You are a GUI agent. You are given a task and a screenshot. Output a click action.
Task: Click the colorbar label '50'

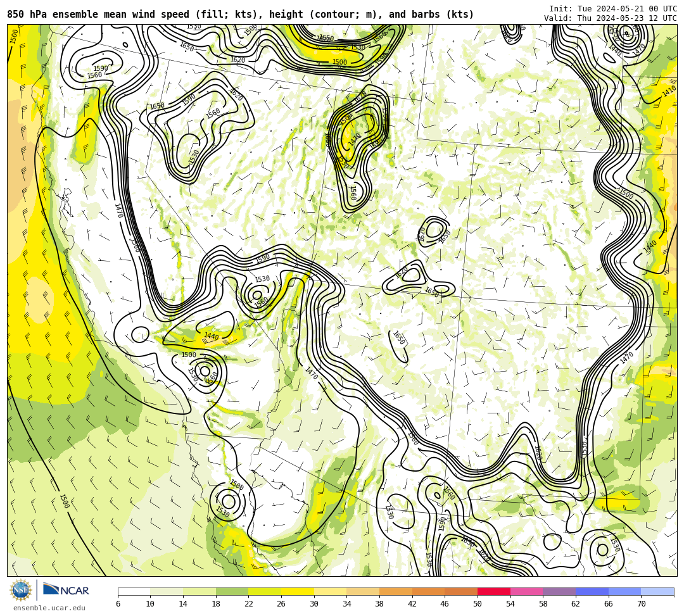pos(478,604)
